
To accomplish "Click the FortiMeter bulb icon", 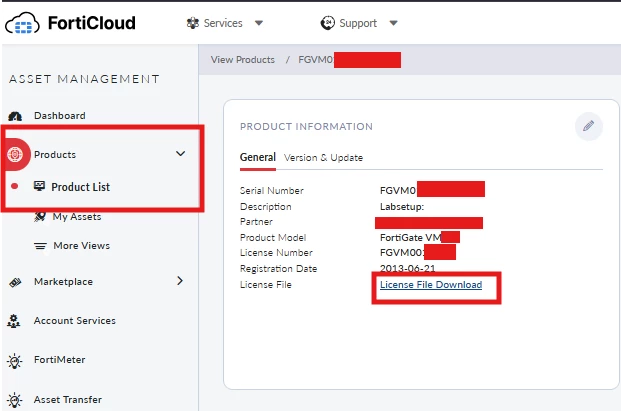I will click(x=15, y=361).
